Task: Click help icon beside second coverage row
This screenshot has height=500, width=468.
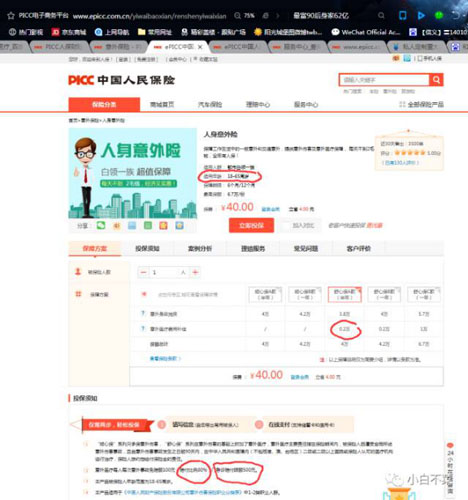Action: 143,329
